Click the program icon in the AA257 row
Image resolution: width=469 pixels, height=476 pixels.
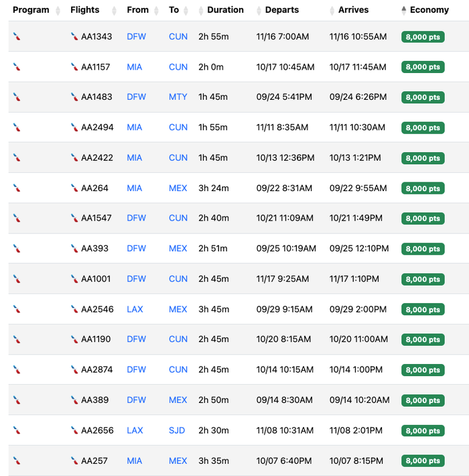click(17, 461)
